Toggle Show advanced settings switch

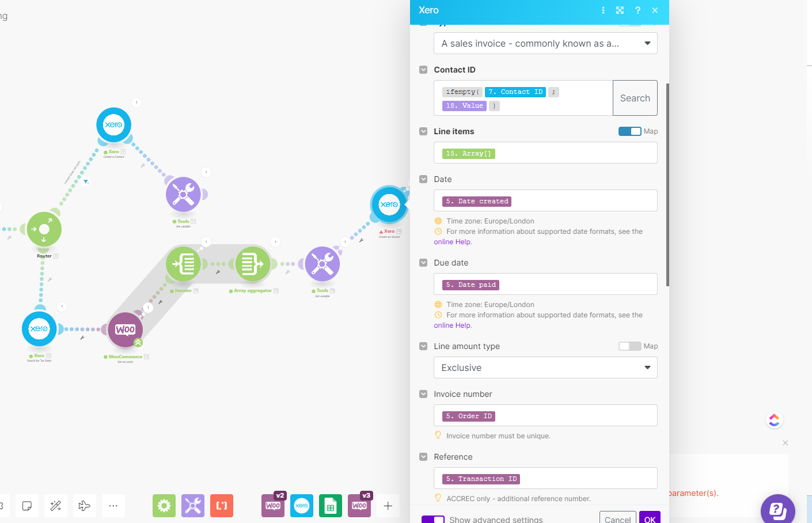433,520
